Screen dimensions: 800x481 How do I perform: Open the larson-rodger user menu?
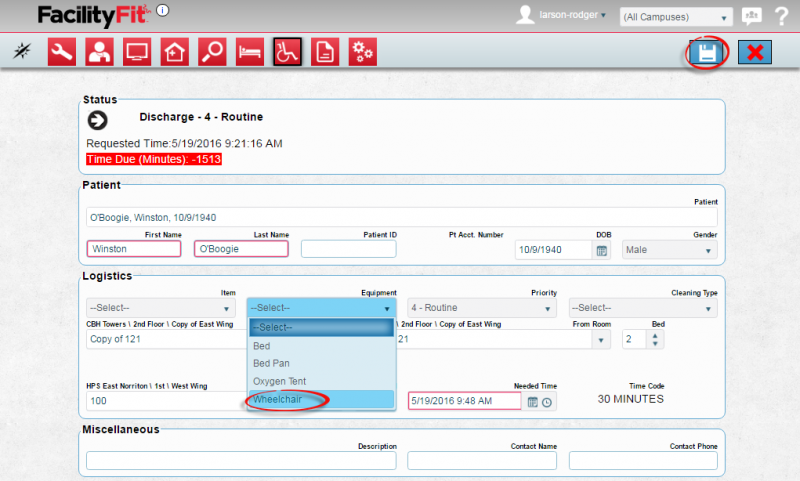(572, 15)
